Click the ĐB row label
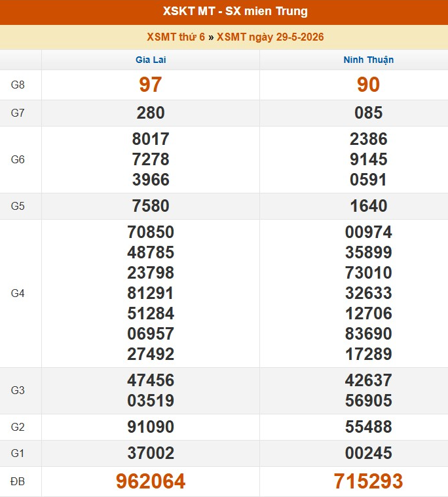Screen dimensions: 448x497 coord(18,481)
